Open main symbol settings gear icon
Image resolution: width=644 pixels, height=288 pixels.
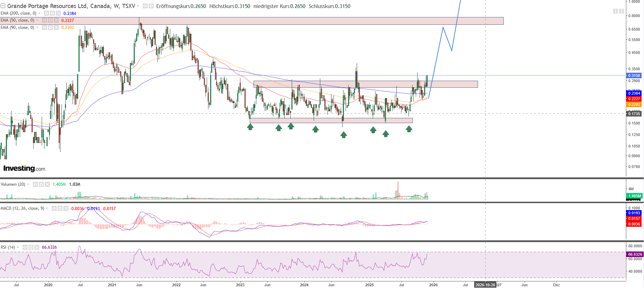click(x=151, y=6)
